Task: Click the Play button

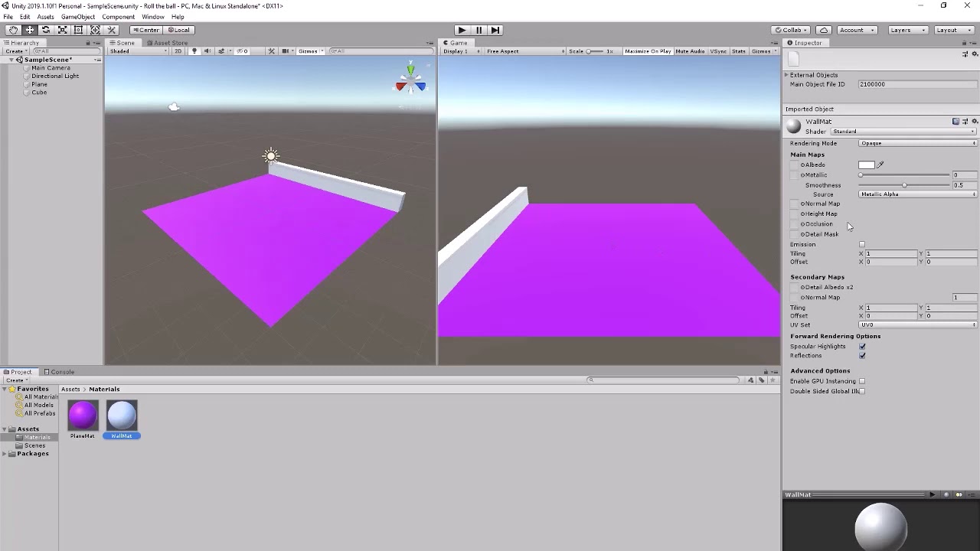Action: 462,30
